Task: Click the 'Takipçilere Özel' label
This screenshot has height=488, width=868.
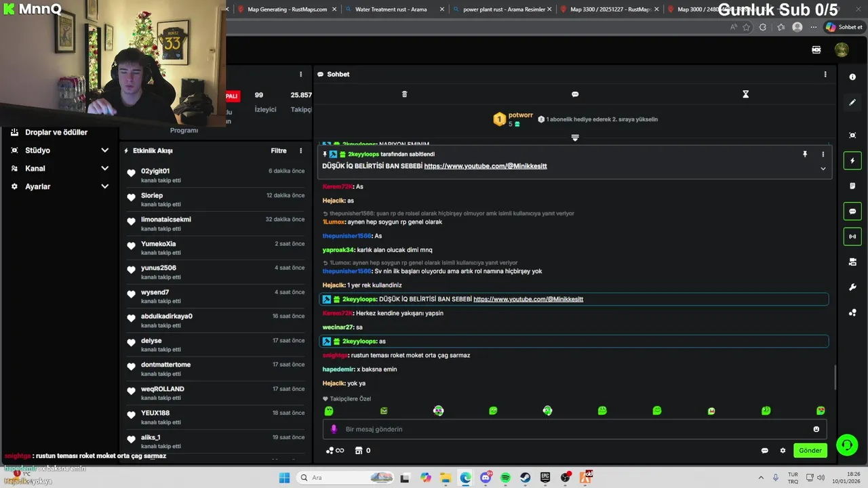Action: [347, 399]
